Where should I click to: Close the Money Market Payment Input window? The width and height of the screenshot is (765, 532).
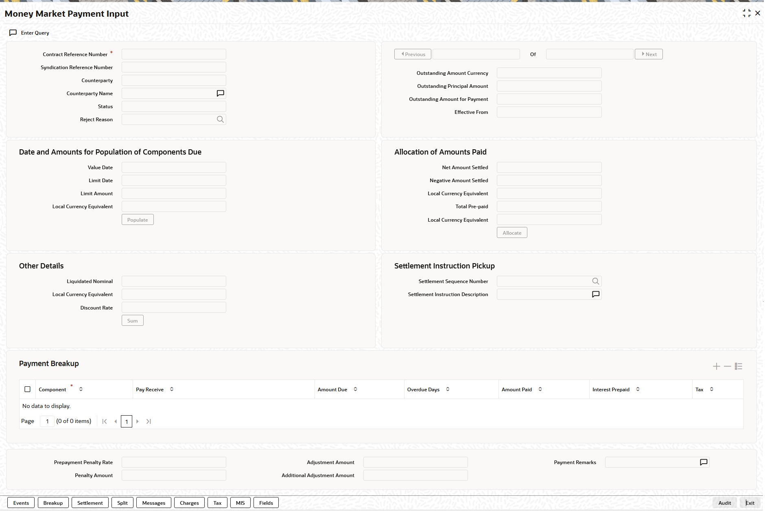tap(758, 13)
